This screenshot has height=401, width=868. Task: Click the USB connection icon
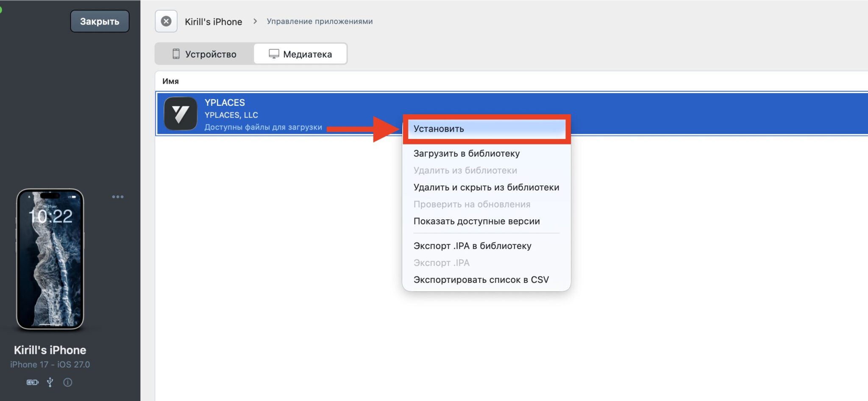click(50, 382)
